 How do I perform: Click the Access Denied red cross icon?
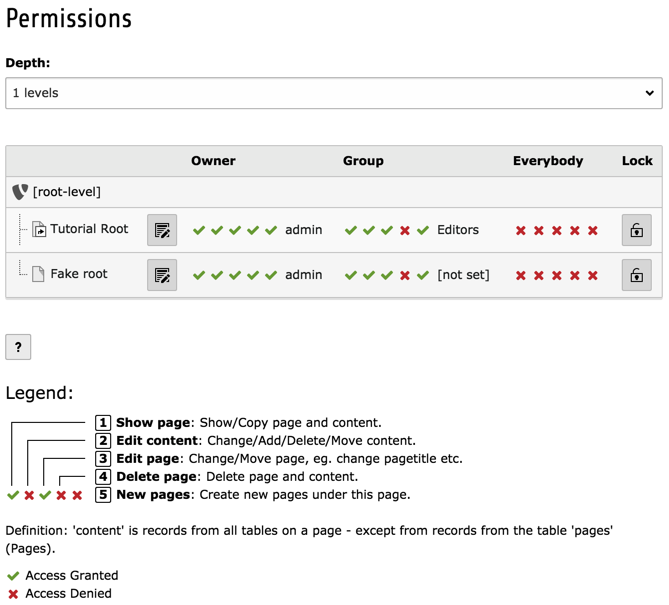tap(13, 594)
